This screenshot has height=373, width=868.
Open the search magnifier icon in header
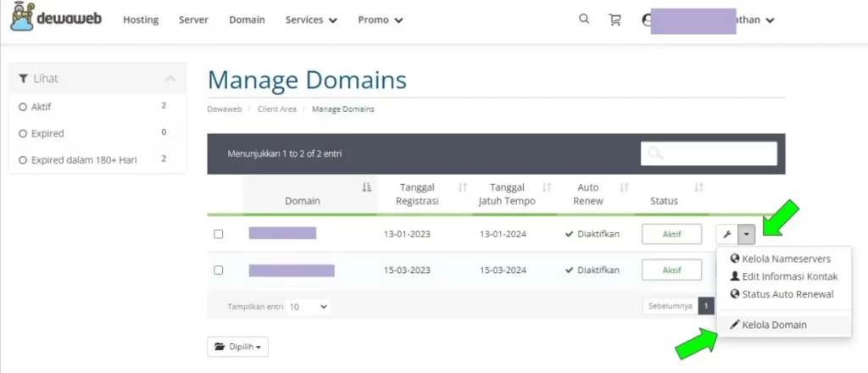[584, 19]
